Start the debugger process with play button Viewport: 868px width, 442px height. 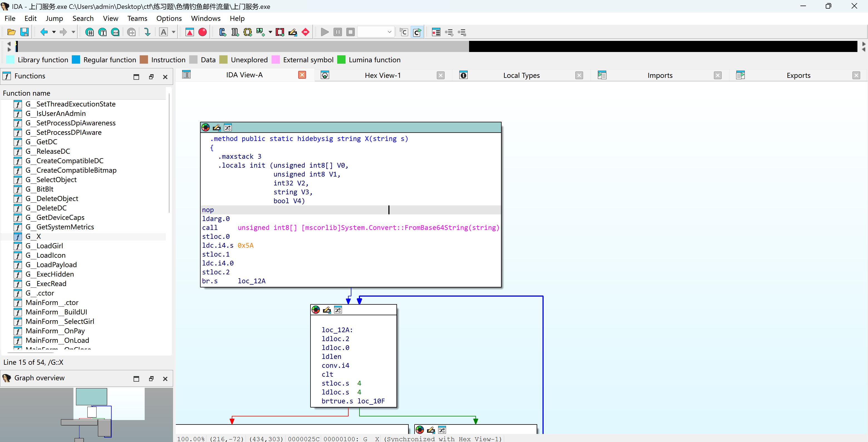click(x=325, y=32)
